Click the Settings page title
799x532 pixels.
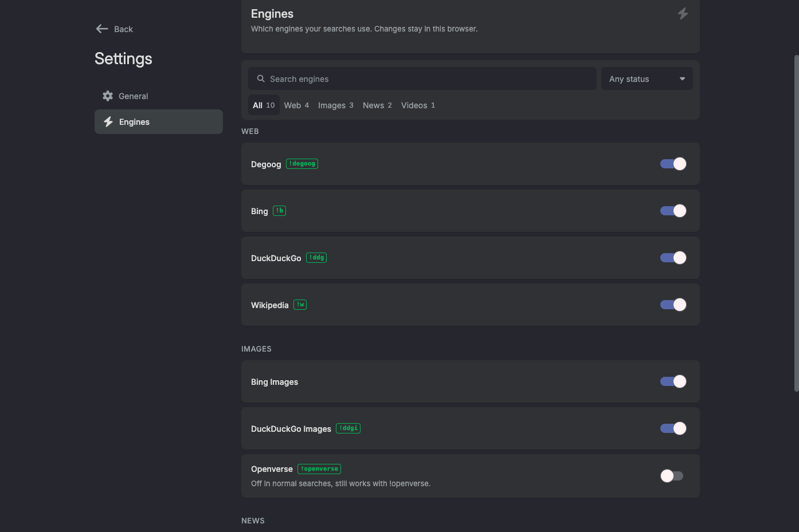tap(123, 59)
